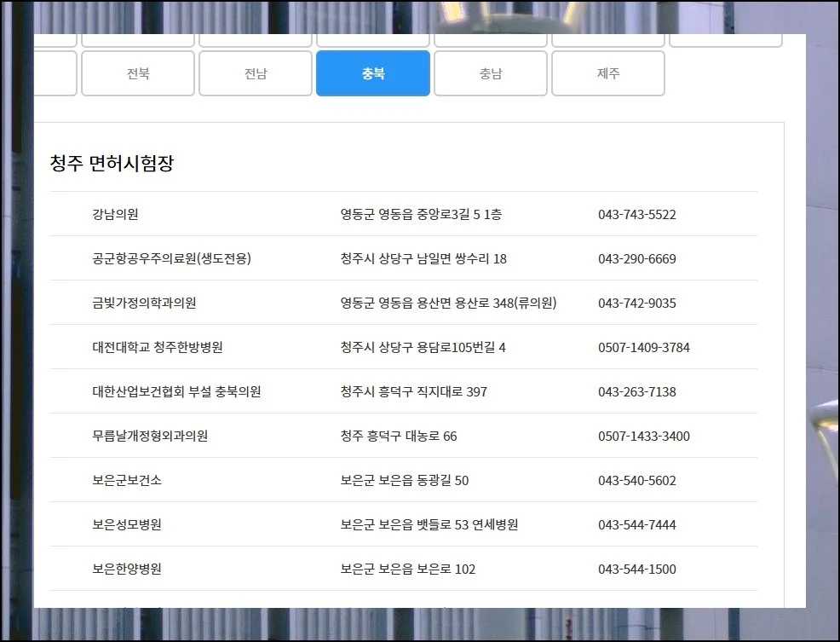
Task: Choose the 제주 region tab
Action: coord(608,73)
